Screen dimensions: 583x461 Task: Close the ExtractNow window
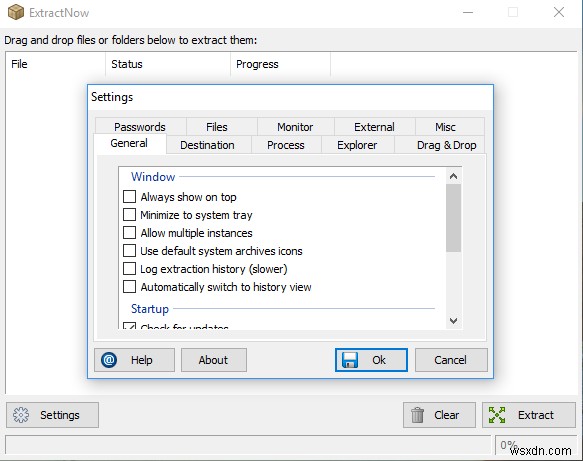(x=558, y=12)
